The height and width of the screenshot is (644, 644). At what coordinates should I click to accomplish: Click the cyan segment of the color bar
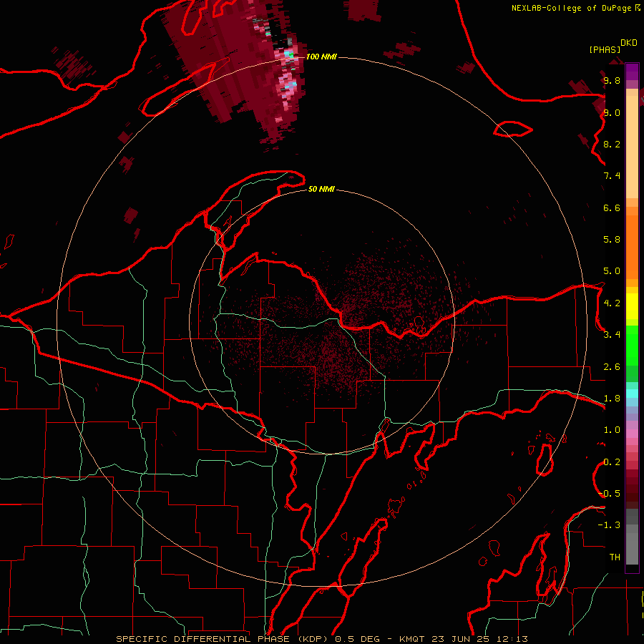(x=632, y=393)
